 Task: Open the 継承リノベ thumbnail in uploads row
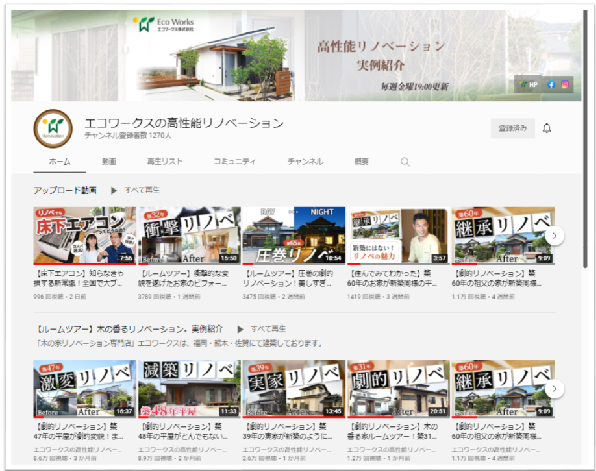pos(503,235)
